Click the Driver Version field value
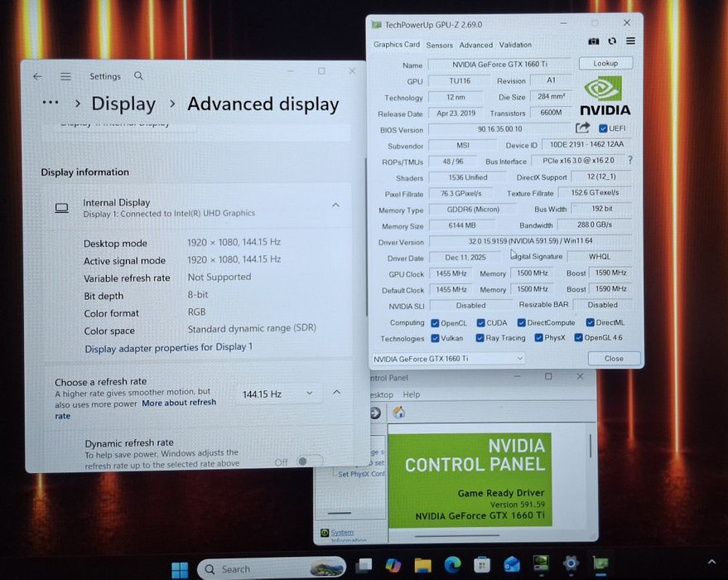 tap(530, 241)
